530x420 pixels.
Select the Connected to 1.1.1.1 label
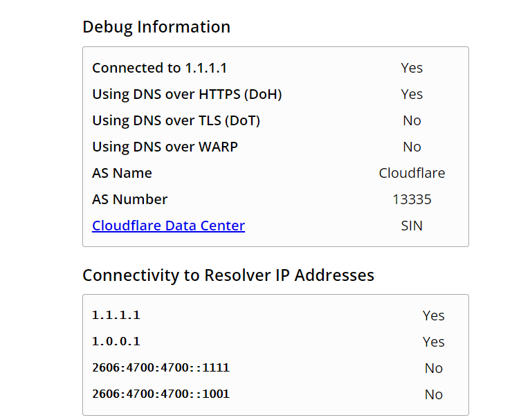[159, 68]
